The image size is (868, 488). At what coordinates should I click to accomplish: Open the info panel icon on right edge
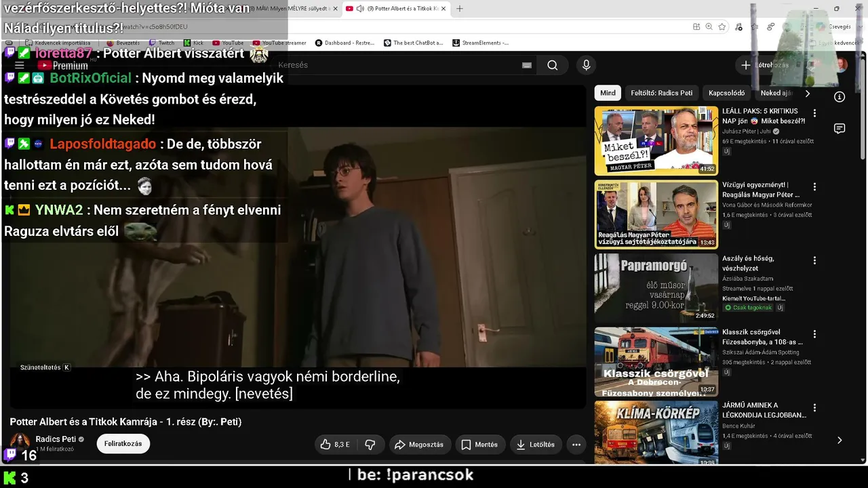pyautogui.click(x=840, y=97)
